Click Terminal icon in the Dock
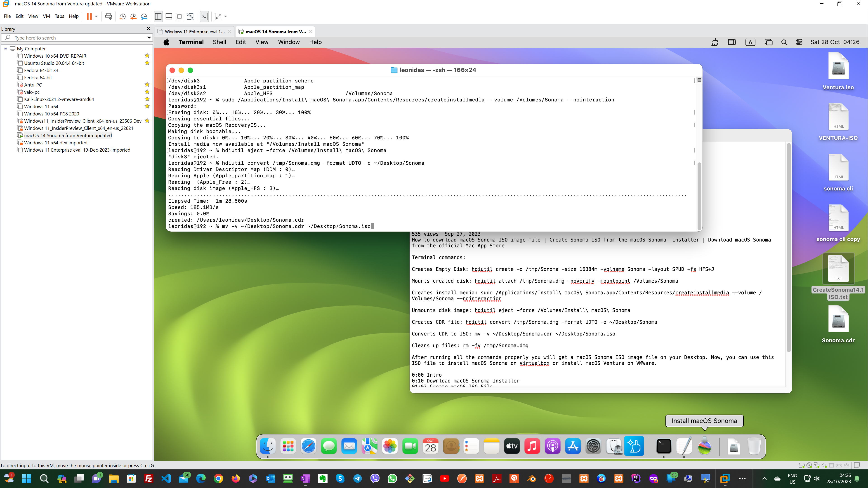 (664, 446)
